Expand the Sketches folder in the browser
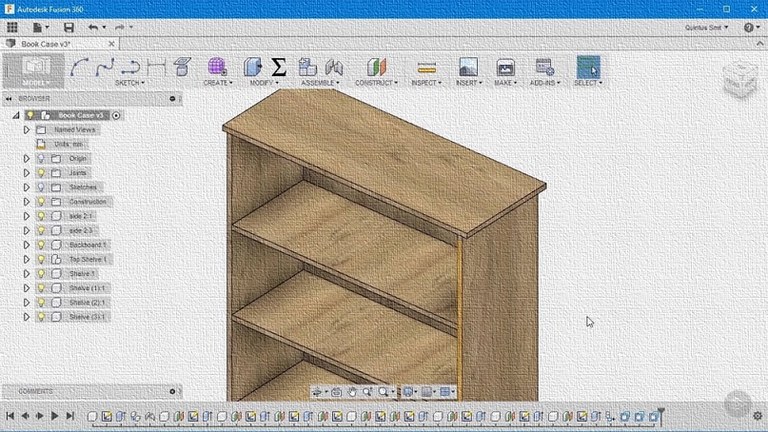 26,187
